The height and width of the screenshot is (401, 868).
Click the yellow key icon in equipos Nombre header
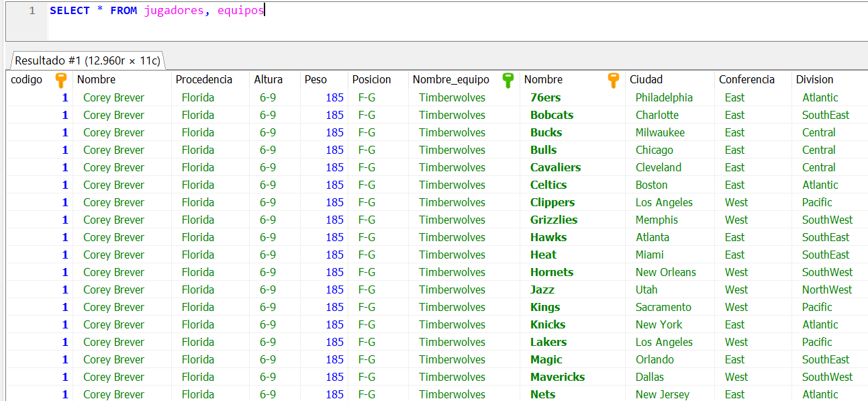point(613,80)
